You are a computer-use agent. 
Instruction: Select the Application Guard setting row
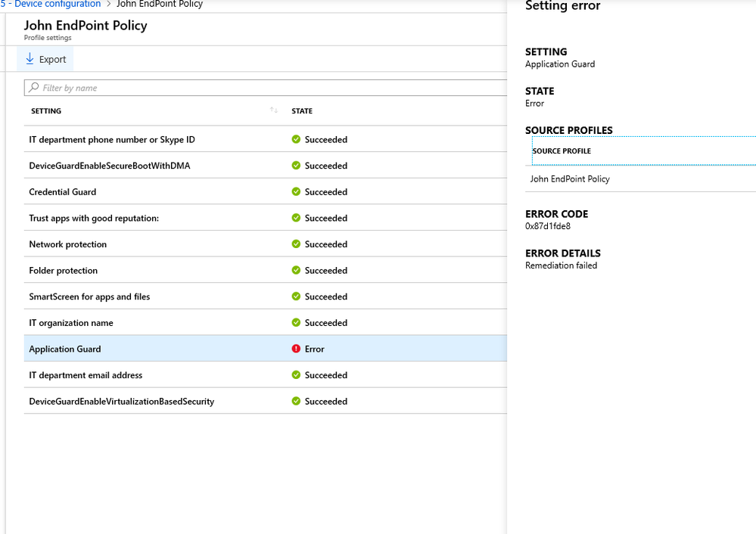coord(65,349)
